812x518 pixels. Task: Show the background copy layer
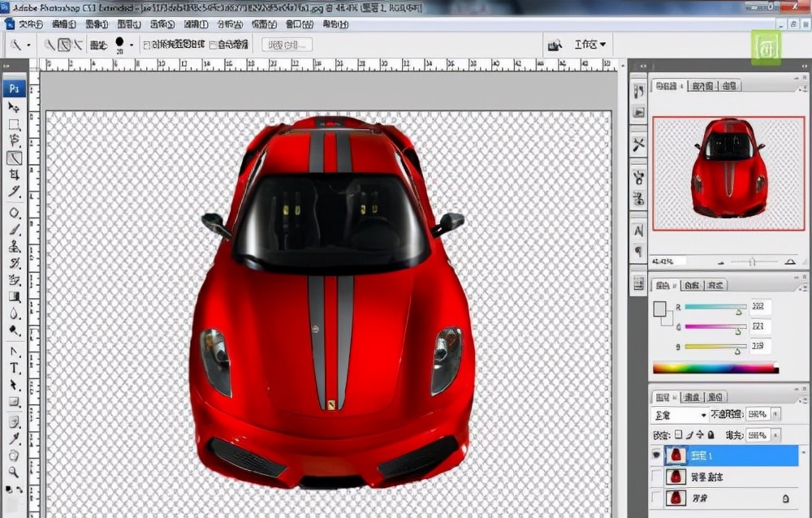[654, 476]
